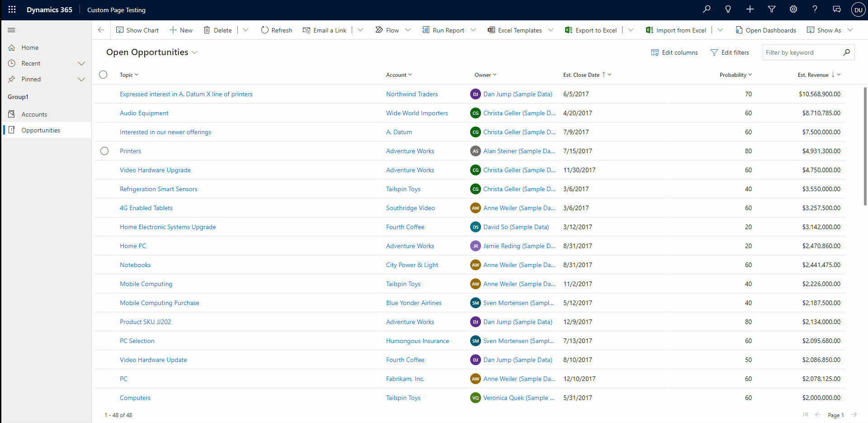Open the Northwind Traders account link
Screen dimensions: 868x423
click(x=412, y=94)
